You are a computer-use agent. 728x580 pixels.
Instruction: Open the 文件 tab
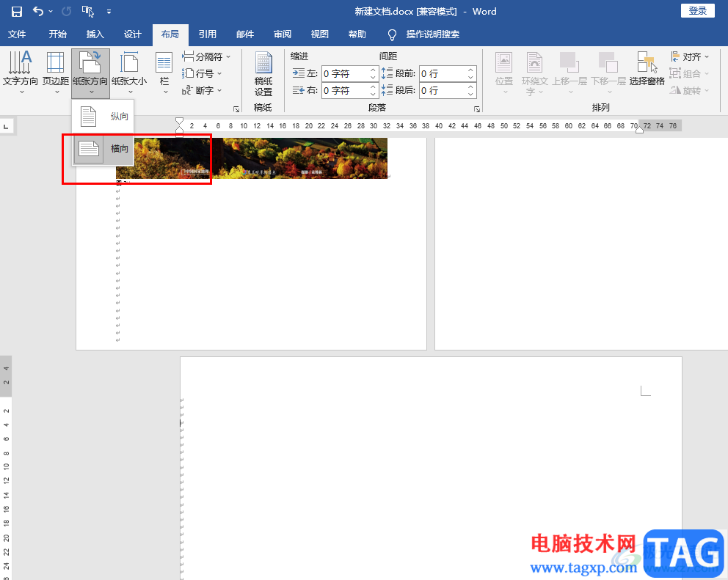[17, 34]
